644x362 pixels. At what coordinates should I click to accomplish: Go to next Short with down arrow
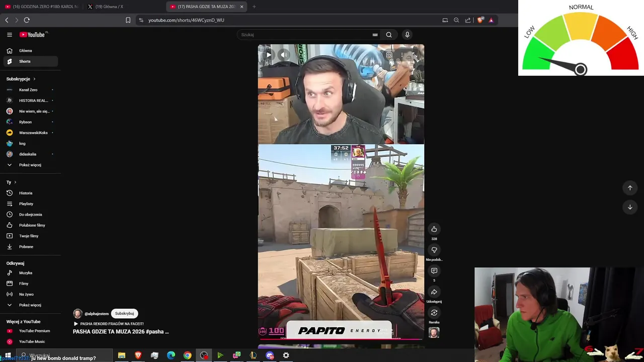[630, 207]
